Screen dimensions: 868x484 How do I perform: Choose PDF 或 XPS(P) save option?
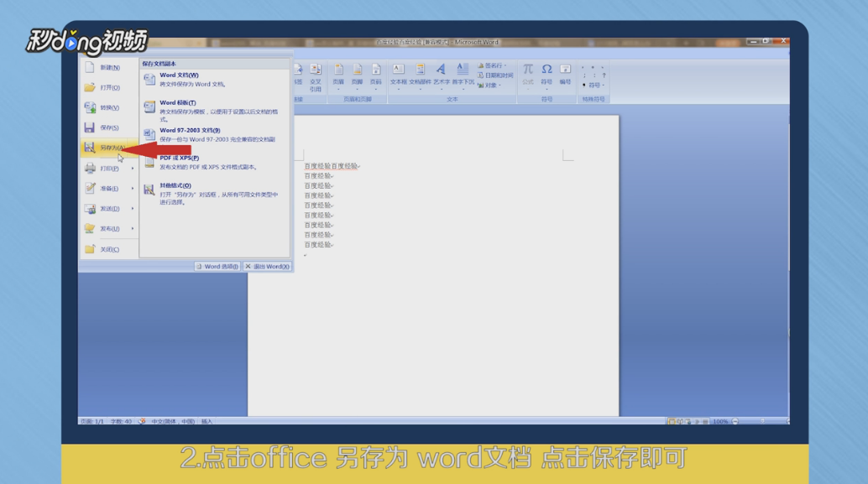(215, 162)
